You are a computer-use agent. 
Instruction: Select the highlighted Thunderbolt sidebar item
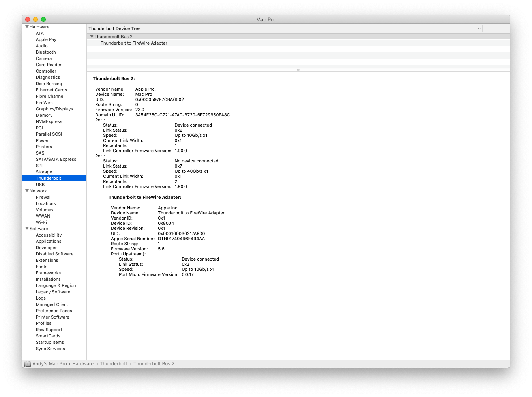pyautogui.click(x=54, y=178)
